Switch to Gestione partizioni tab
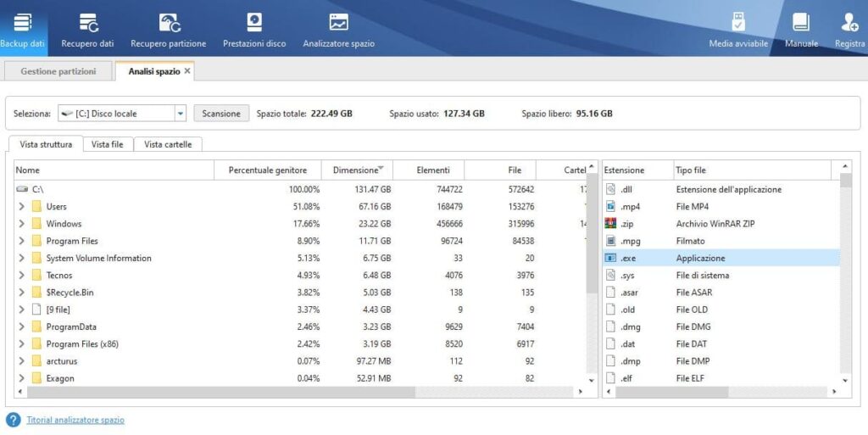Image resolution: width=868 pixels, height=435 pixels. tap(58, 71)
